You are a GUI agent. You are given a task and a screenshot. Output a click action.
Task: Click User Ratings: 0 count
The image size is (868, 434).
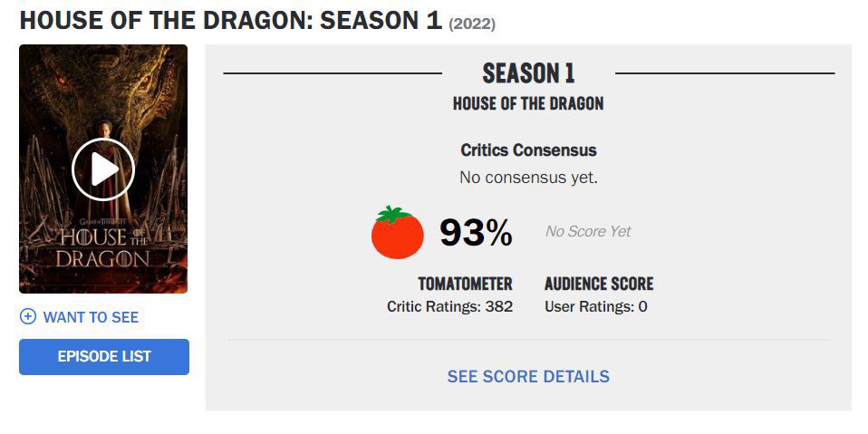point(595,306)
